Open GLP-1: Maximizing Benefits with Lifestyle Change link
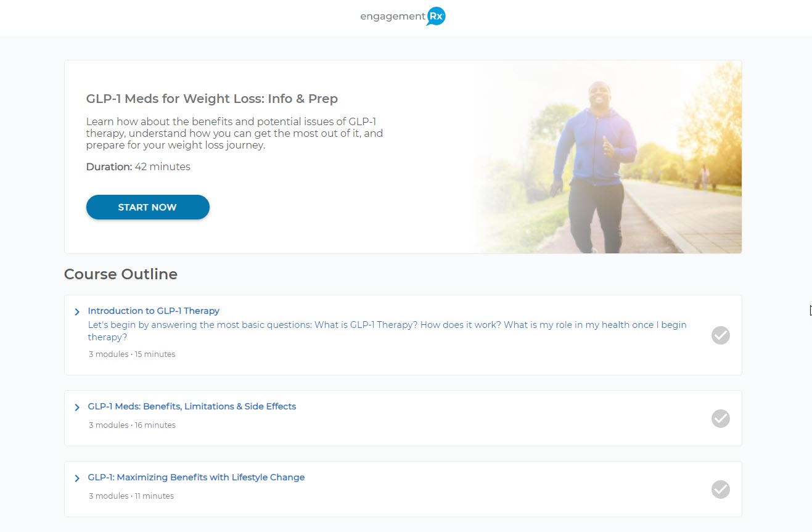The height and width of the screenshot is (532, 812). [196, 477]
